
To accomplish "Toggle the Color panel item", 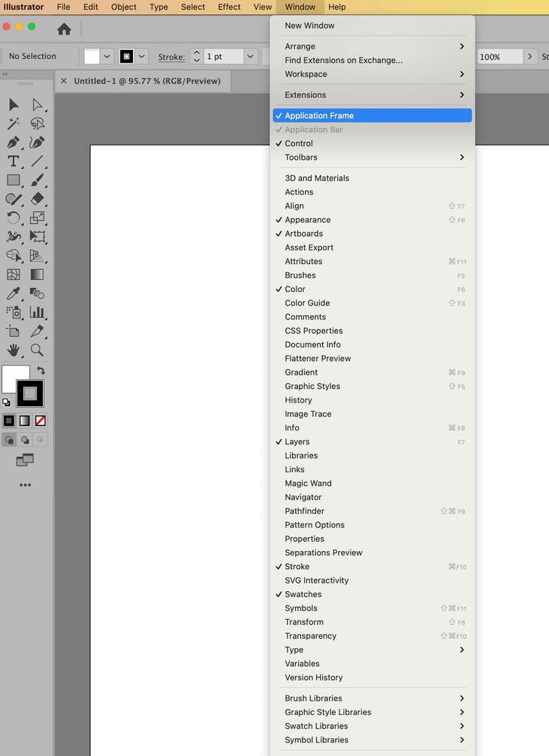I will tap(372, 289).
